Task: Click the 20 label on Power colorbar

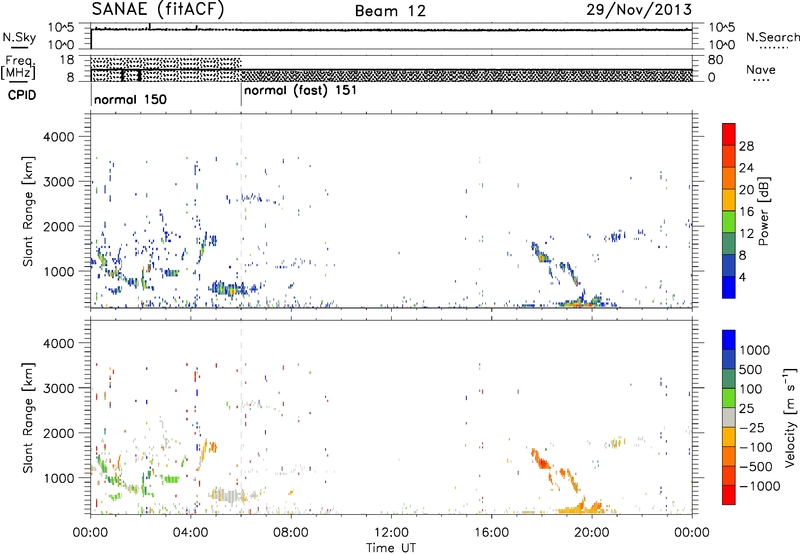Action: [746, 190]
